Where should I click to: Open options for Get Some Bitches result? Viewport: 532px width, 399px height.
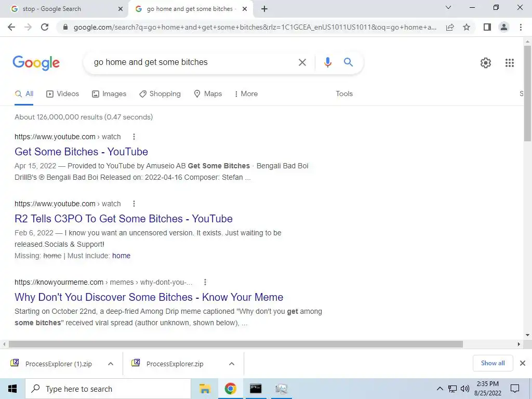[x=134, y=137]
